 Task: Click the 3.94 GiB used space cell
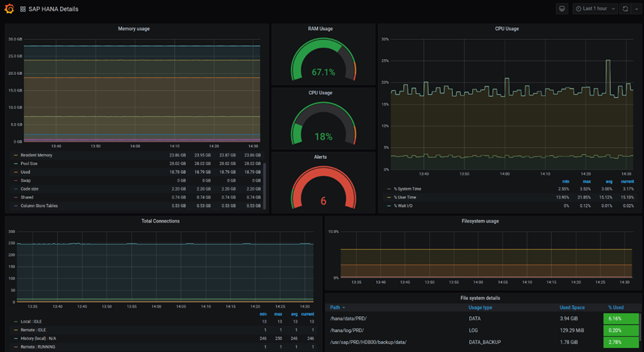point(569,319)
